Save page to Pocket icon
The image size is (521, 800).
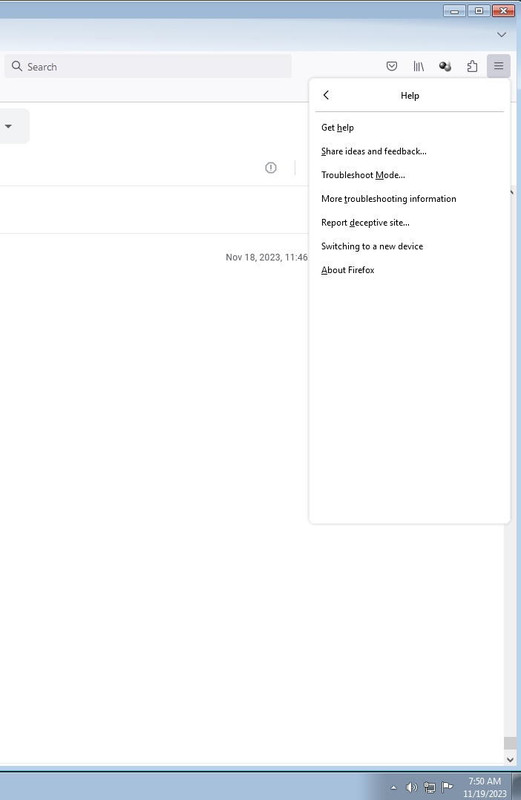tap(391, 66)
